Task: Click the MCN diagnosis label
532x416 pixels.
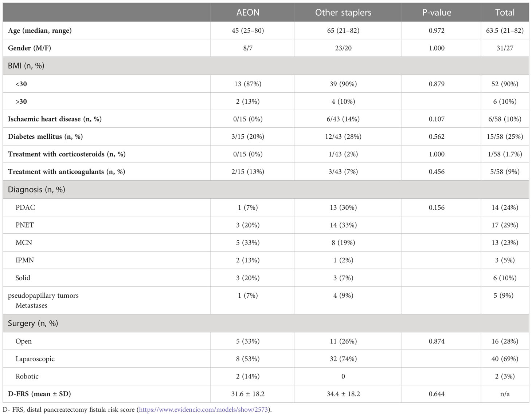Action: point(24,243)
